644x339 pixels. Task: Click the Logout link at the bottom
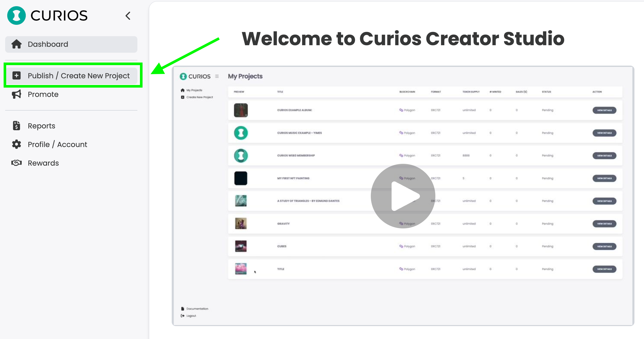pos(191,315)
